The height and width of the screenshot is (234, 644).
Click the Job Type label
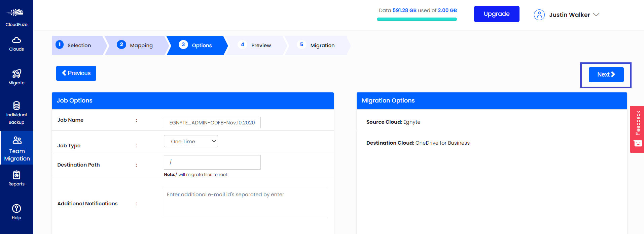tap(69, 146)
